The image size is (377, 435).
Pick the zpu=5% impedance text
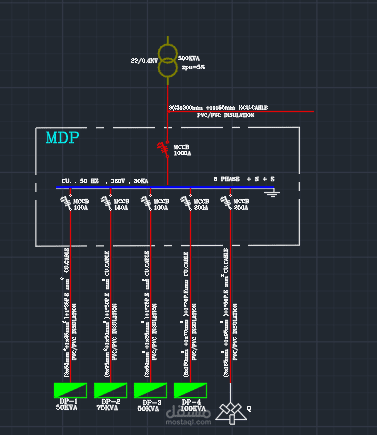click(193, 67)
